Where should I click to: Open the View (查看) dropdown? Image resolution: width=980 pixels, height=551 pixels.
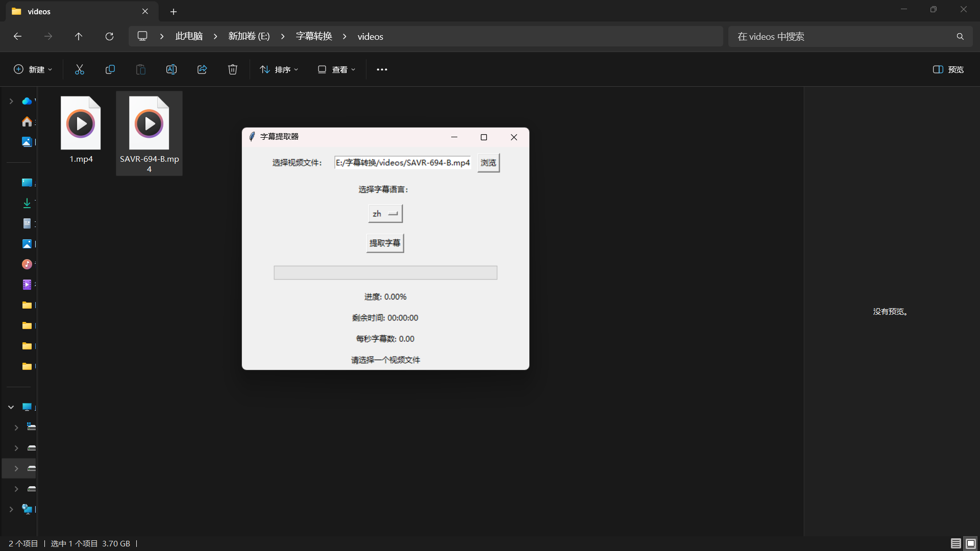tap(336, 69)
